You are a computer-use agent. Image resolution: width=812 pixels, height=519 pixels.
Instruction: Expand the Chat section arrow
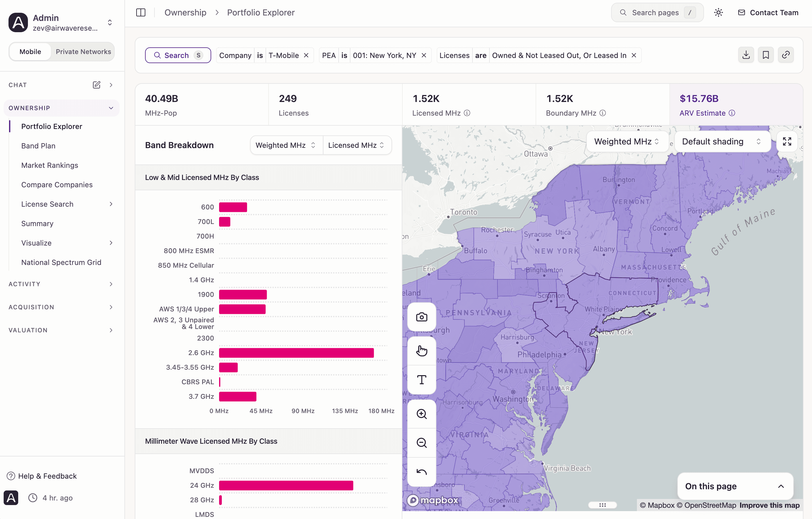coord(111,85)
